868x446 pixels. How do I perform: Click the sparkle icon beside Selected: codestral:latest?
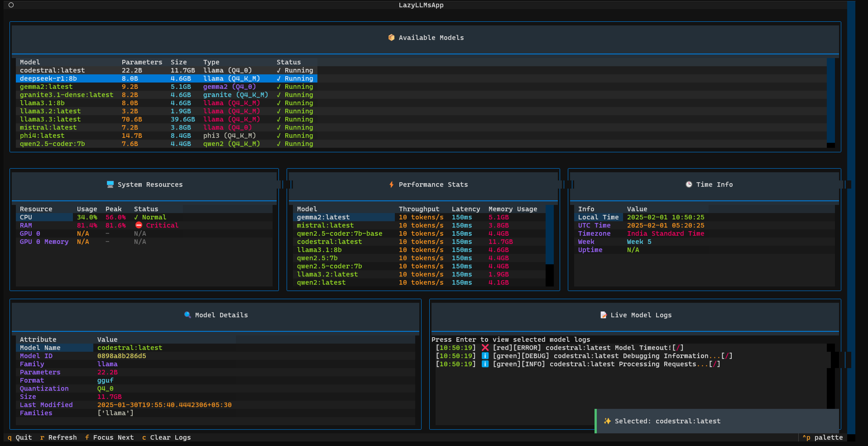(607, 421)
